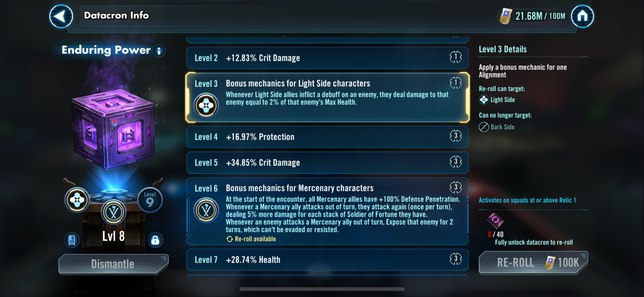Image resolution: width=644 pixels, height=297 pixels.
Task: Tap the purple datacron cube image
Action: pyautogui.click(x=113, y=128)
